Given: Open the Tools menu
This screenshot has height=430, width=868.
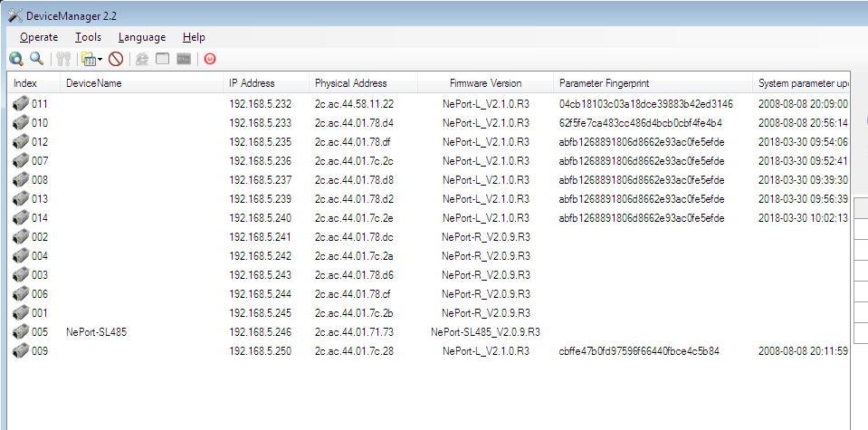Looking at the screenshot, I should point(88,37).
